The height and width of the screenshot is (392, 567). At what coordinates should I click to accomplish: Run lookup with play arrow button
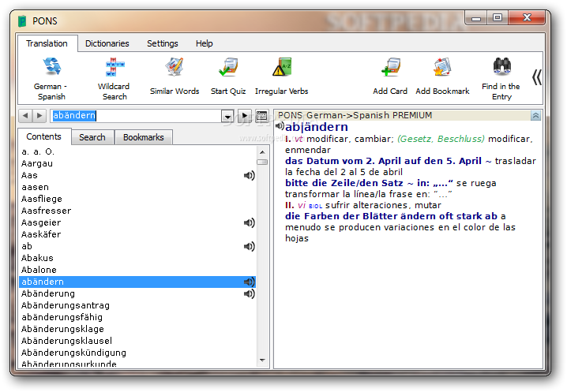click(x=245, y=116)
